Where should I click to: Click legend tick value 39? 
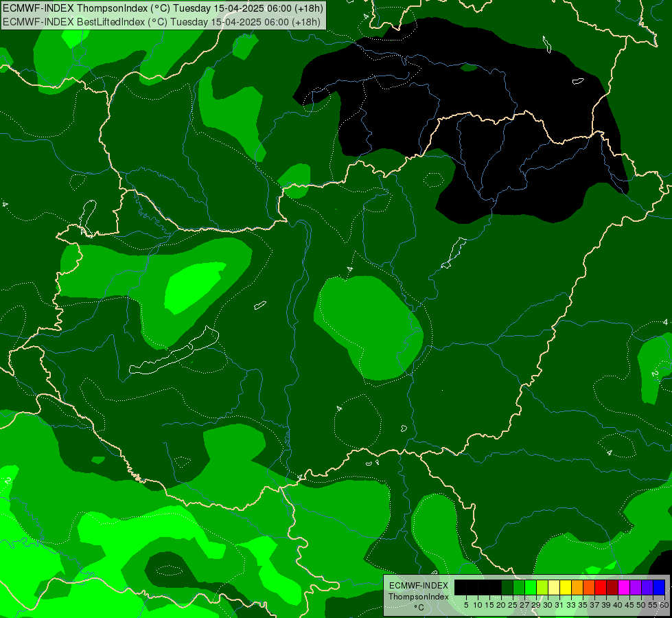tap(606, 605)
